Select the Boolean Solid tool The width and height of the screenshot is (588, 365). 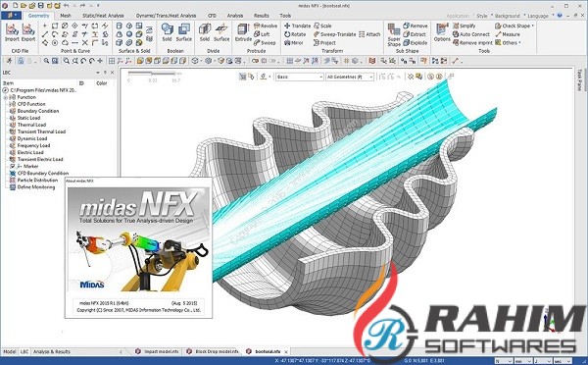167,32
